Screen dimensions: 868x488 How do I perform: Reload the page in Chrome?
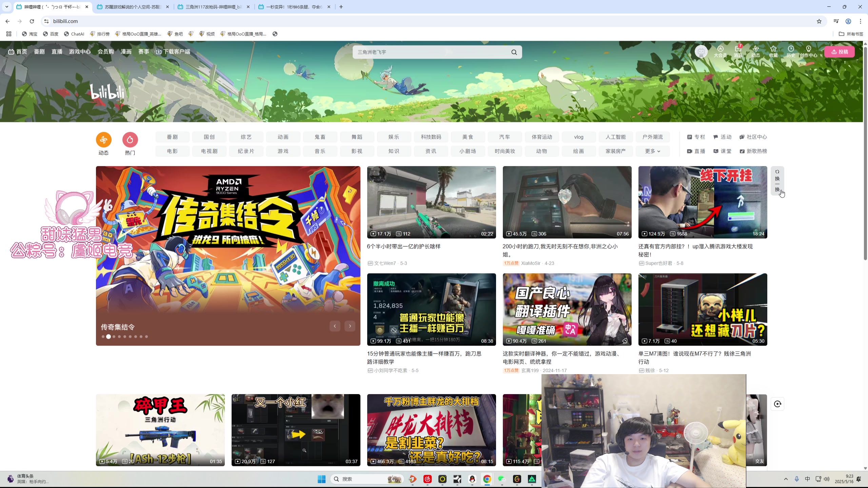(32, 21)
